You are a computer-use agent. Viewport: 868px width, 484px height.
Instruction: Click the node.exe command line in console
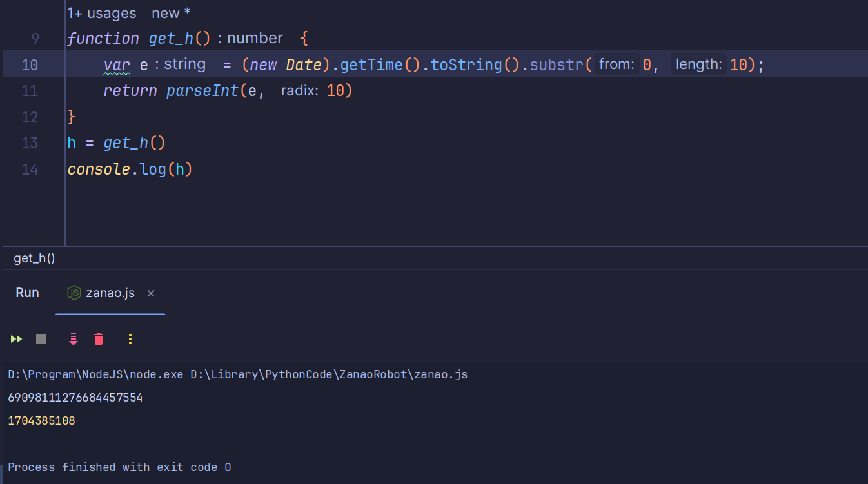pyautogui.click(x=238, y=374)
